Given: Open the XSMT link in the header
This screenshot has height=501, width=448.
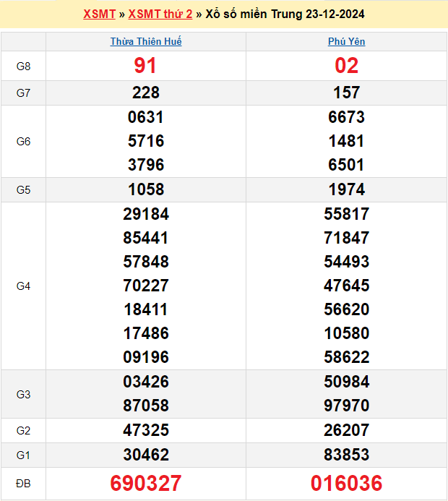Looking at the screenshot, I should click(99, 14).
